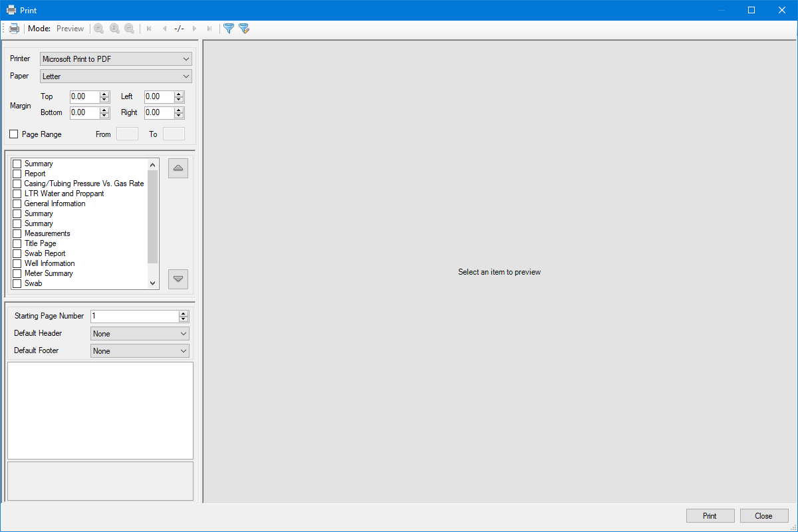Screen dimensions: 798x532
Task: Decrease Bottom margin with down spinner
Action: (x=104, y=116)
